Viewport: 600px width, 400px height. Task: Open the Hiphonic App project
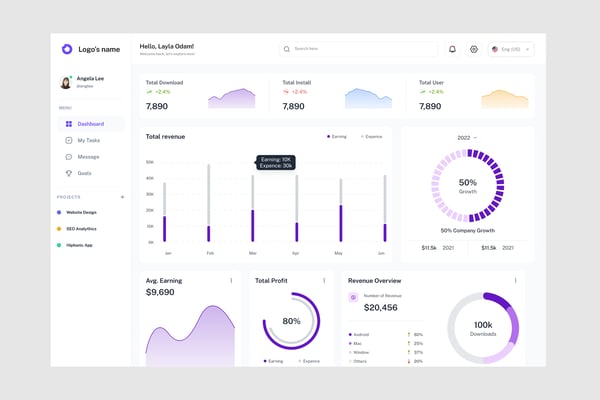click(x=75, y=245)
